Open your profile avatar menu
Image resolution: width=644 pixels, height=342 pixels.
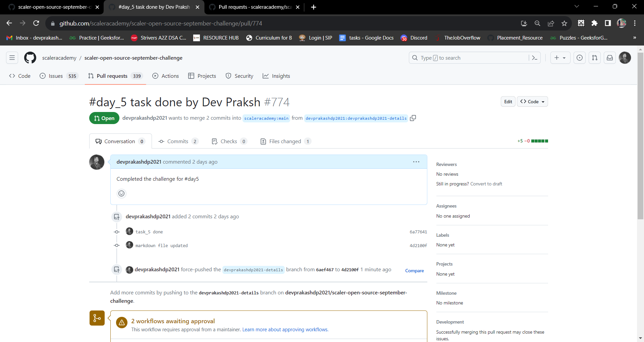[625, 58]
